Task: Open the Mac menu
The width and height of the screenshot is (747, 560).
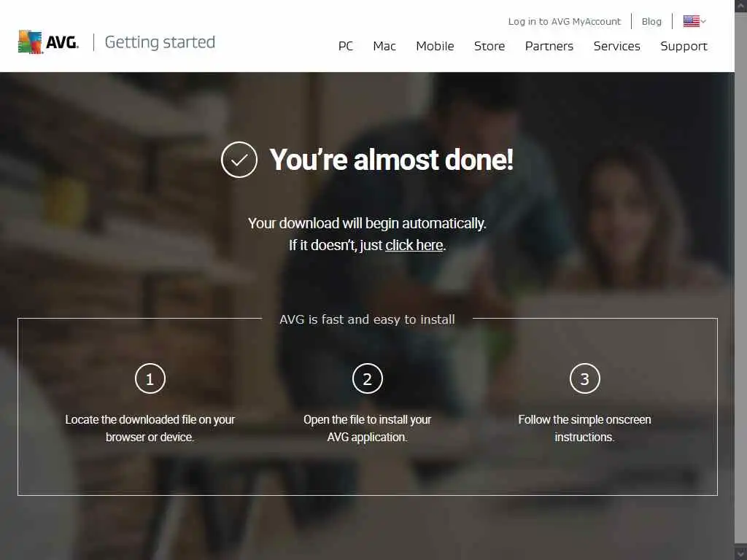Action: [384, 46]
